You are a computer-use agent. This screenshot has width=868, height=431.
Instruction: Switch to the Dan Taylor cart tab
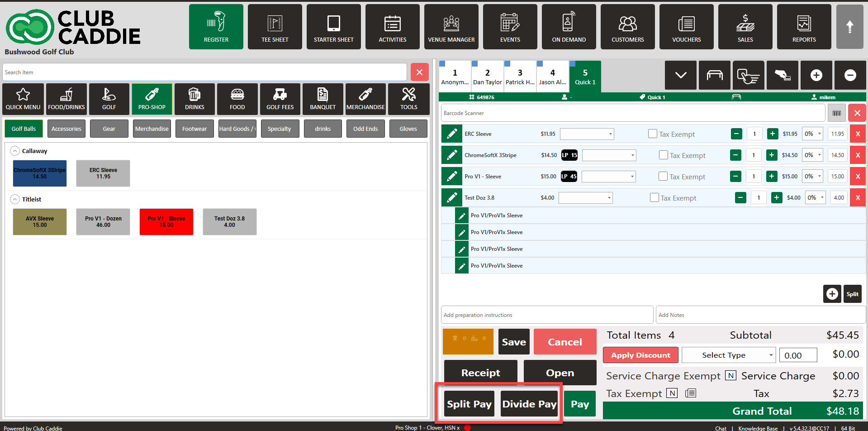pyautogui.click(x=487, y=77)
